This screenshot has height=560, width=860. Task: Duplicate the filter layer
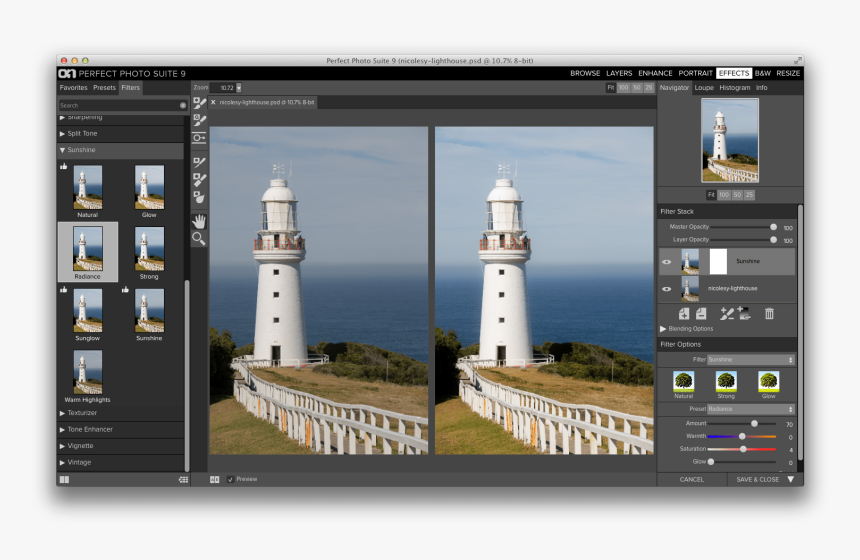tap(701, 314)
